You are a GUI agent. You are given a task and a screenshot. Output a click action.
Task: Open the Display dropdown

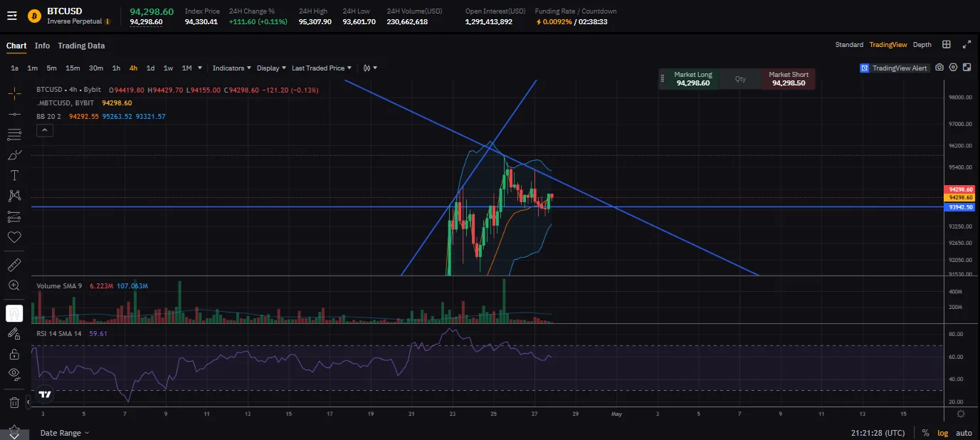271,68
